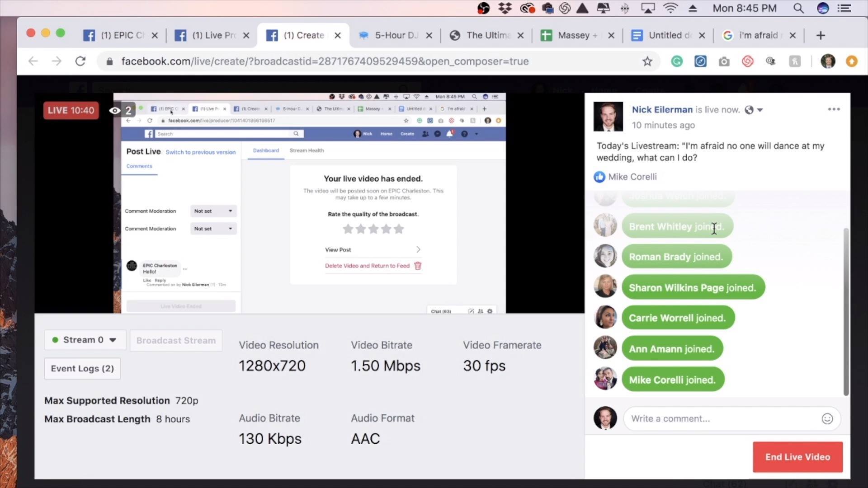868x488 pixels.
Task: Click the comments panel scrollbar
Action: tap(846, 312)
